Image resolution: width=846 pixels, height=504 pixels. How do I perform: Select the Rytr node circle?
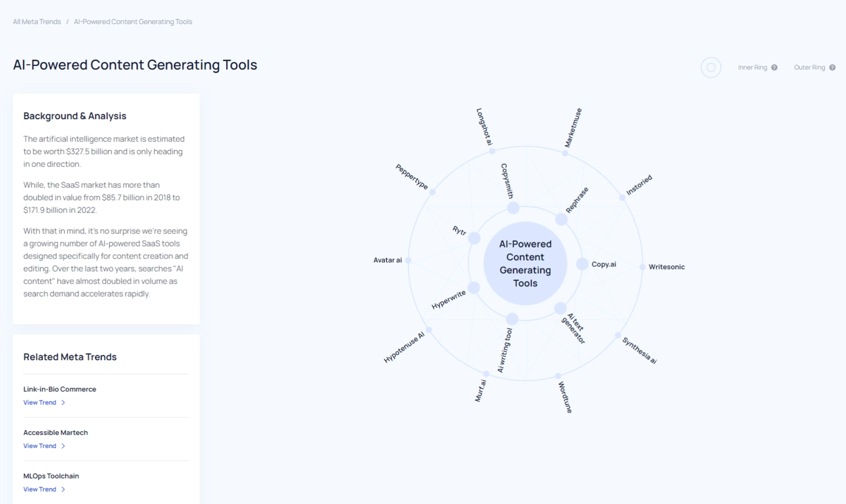coord(474,239)
